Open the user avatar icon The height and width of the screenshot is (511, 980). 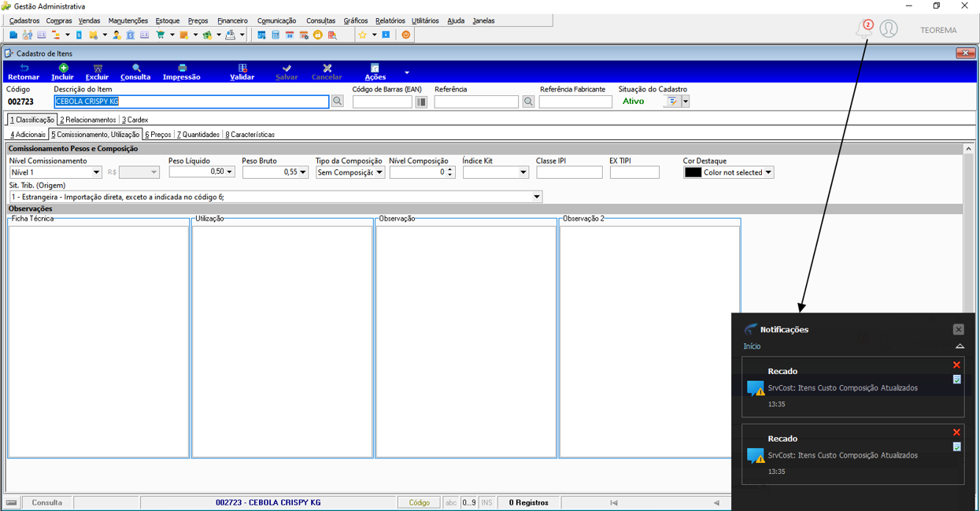pyautogui.click(x=889, y=29)
